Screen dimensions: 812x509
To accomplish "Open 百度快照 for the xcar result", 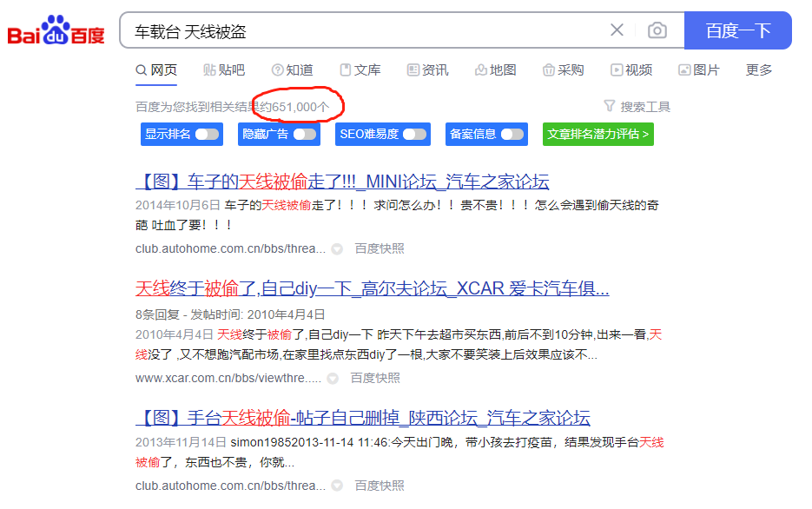I will tap(375, 378).
